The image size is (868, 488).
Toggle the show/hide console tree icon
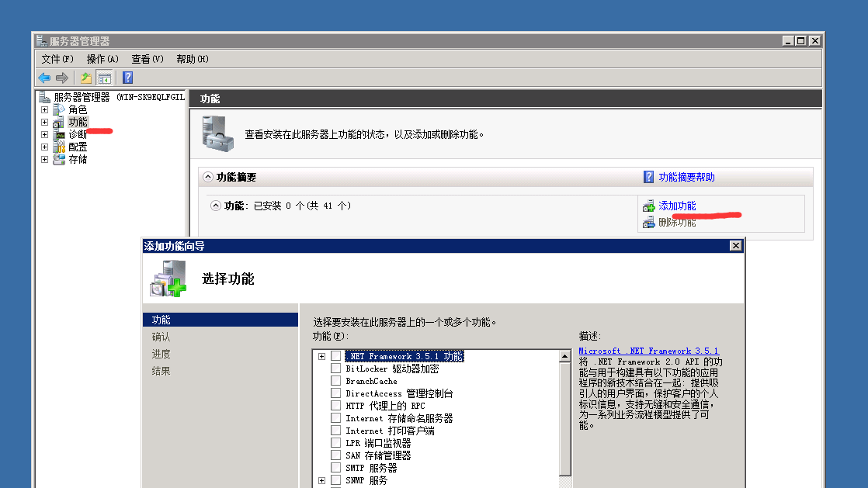[x=104, y=78]
